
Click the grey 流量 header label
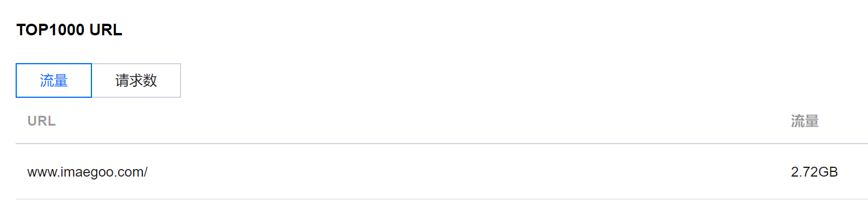tap(805, 122)
